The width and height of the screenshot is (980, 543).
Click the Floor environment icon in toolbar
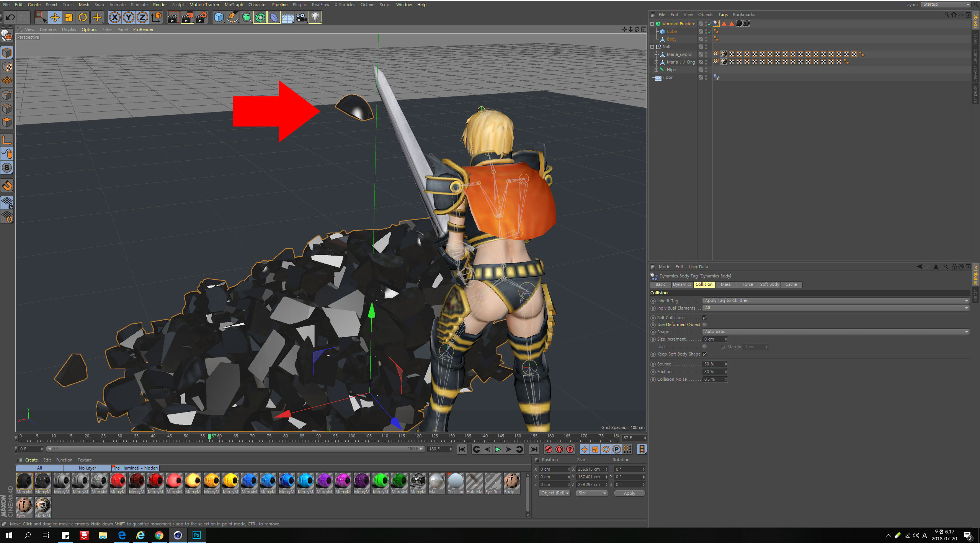[287, 17]
